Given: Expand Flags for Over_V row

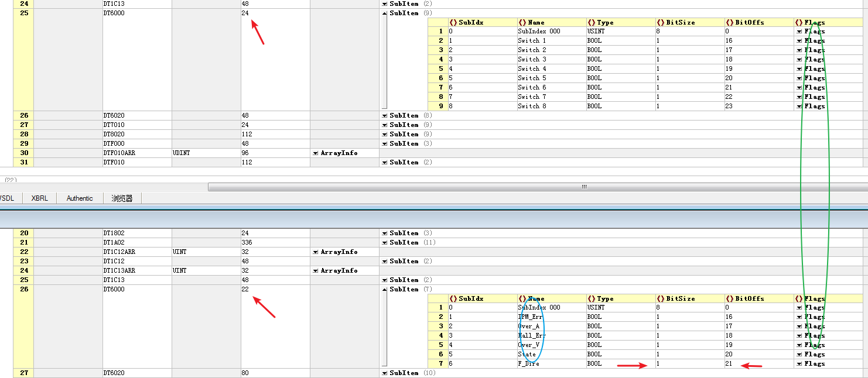Looking at the screenshot, I should click(x=799, y=345).
